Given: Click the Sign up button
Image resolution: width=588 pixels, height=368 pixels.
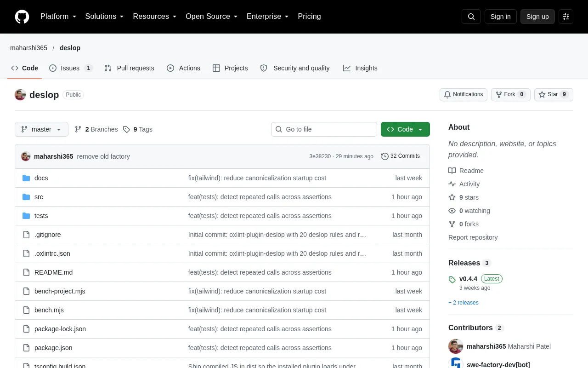Looking at the screenshot, I should pos(537,17).
